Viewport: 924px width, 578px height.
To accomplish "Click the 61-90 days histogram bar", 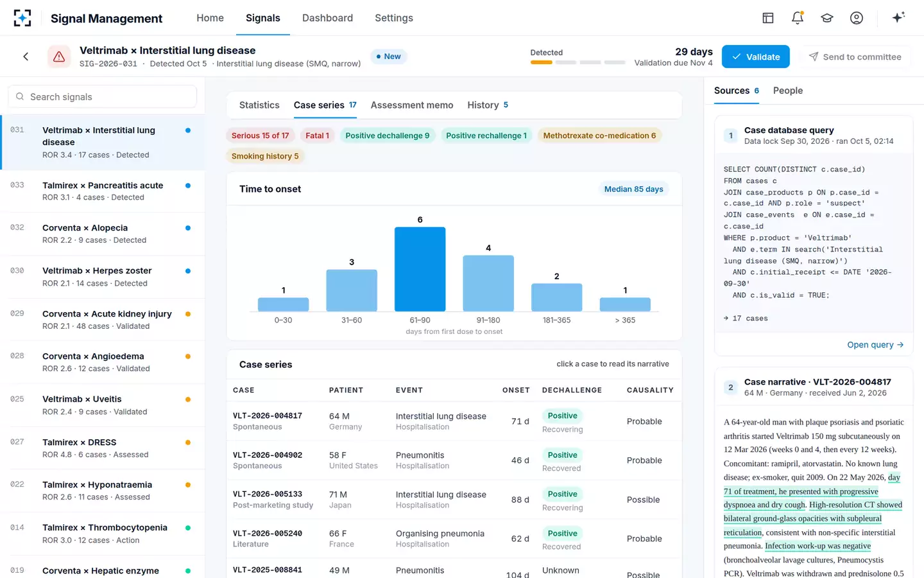I will pyautogui.click(x=420, y=269).
